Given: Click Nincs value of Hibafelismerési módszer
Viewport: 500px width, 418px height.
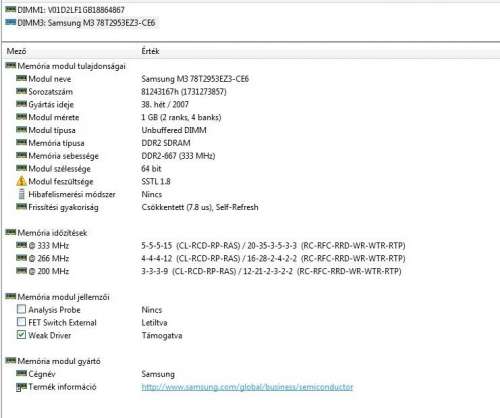Looking at the screenshot, I should point(152,194).
